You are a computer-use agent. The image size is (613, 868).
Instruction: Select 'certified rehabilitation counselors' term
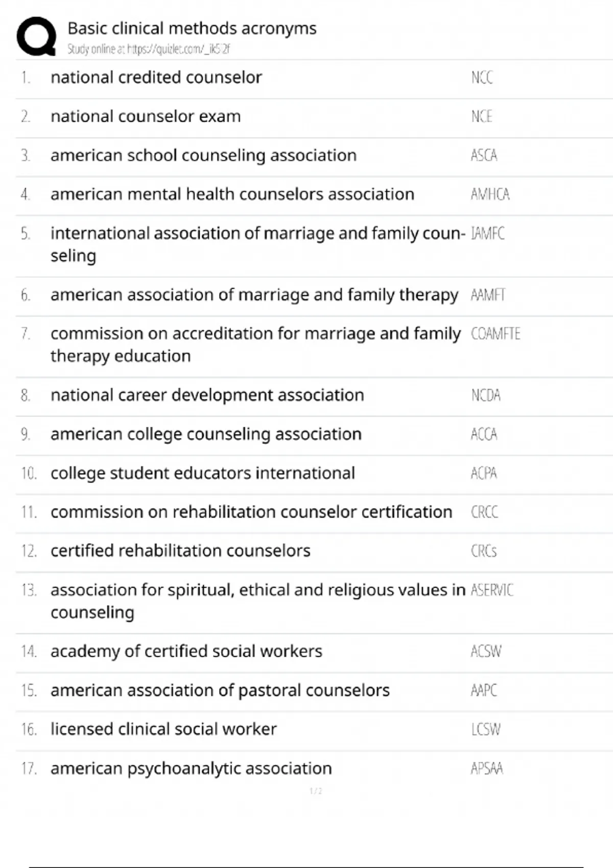tap(180, 551)
